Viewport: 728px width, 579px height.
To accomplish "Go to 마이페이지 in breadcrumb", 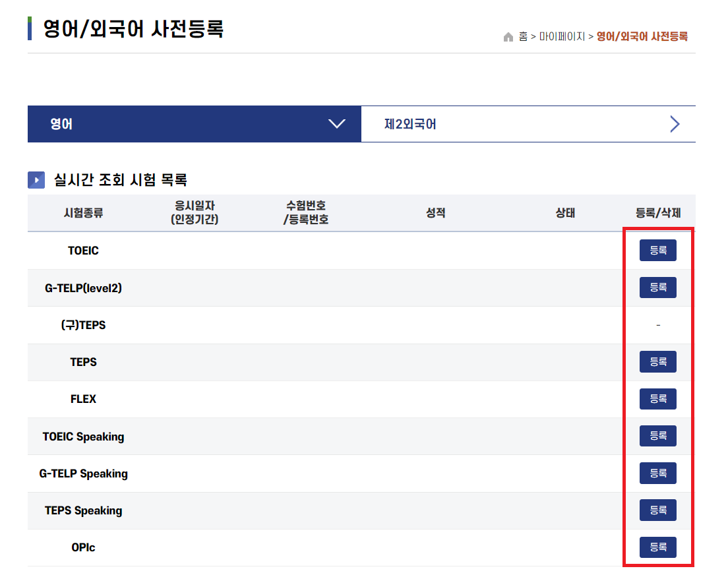I will [562, 37].
